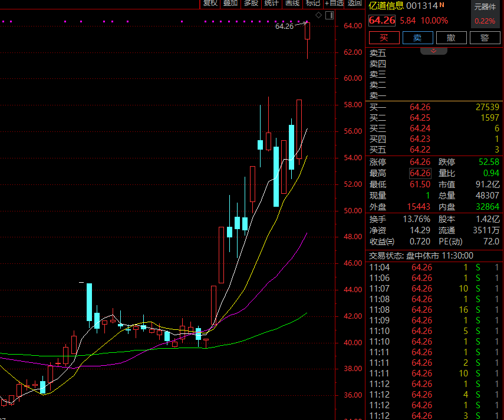Click the N marker beside stock code
Image resolution: width=504 pixels, height=420 pixels.
tap(442, 5)
